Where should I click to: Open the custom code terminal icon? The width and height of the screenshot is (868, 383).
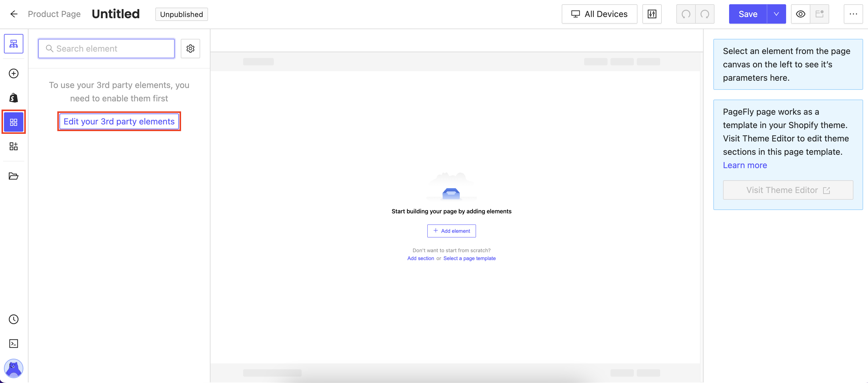tap(13, 344)
